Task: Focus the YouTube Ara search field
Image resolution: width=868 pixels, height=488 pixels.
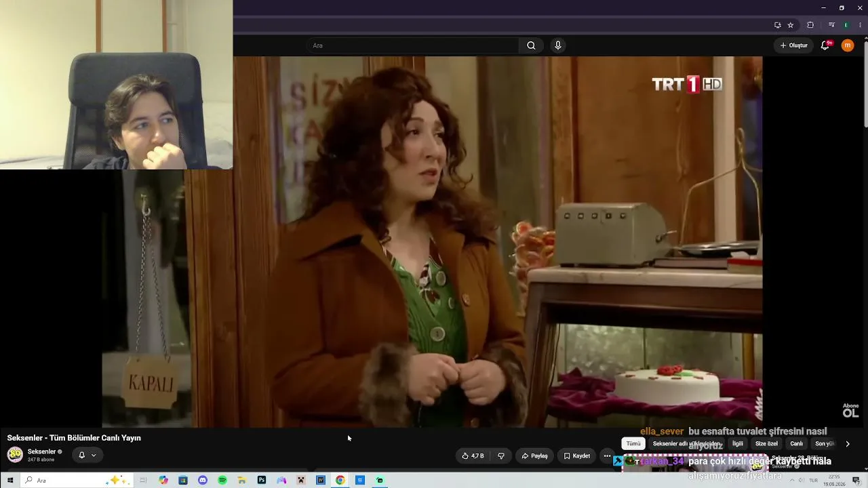Action: click(x=414, y=45)
